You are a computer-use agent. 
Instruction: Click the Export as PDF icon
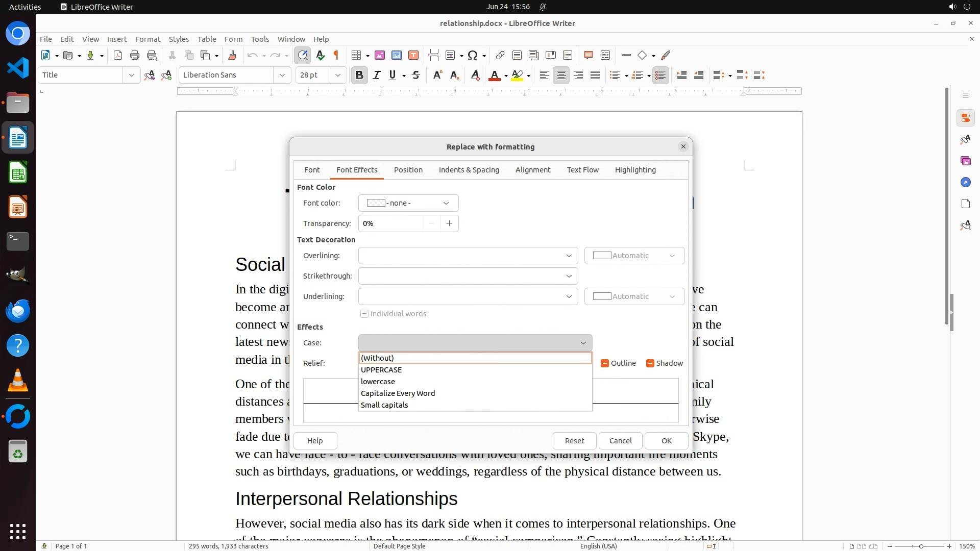[x=118, y=55]
